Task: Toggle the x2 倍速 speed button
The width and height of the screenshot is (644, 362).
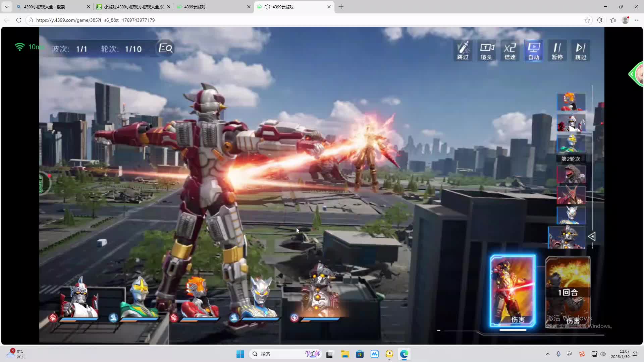Action: 510,51
